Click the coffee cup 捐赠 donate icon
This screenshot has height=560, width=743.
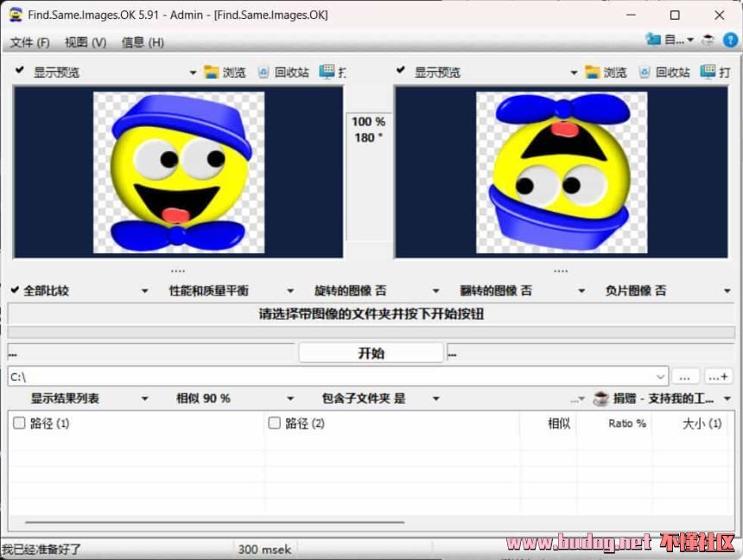600,398
